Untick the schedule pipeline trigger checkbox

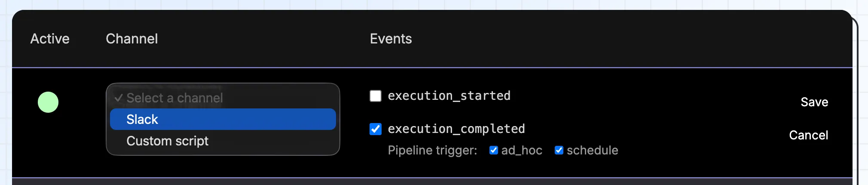(x=559, y=150)
